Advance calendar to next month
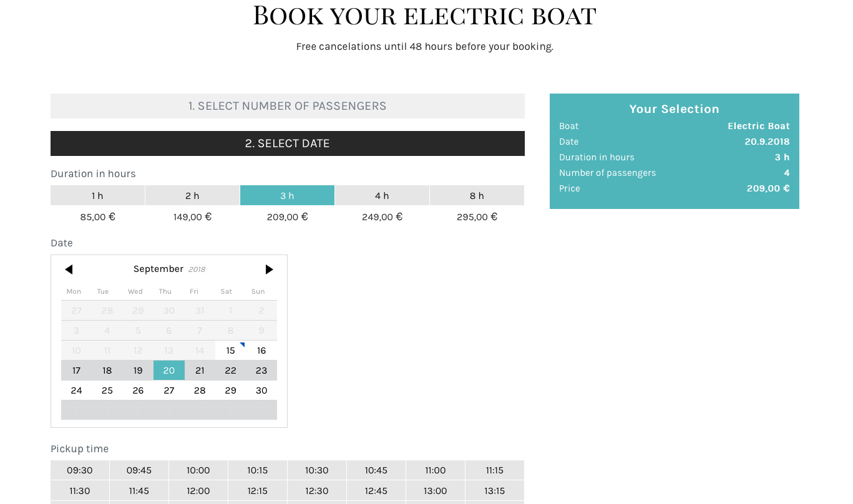This screenshot has height=504, width=853. pyautogui.click(x=269, y=269)
